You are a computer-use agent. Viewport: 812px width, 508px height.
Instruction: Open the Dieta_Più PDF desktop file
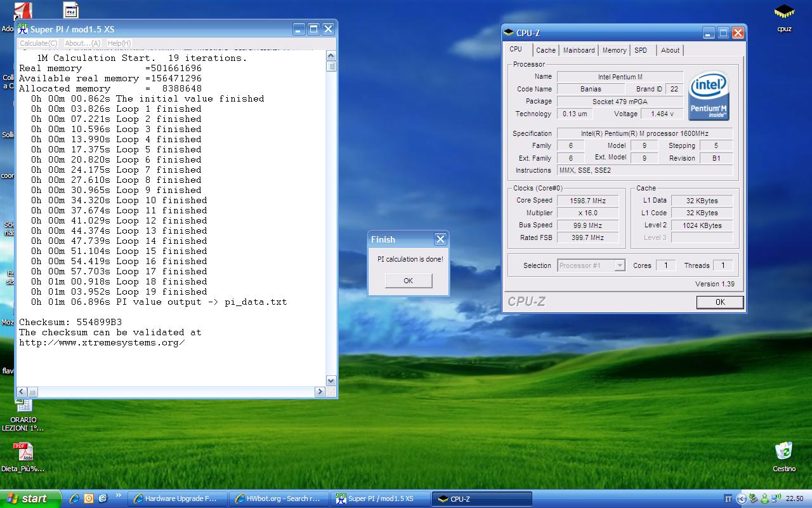23,457
